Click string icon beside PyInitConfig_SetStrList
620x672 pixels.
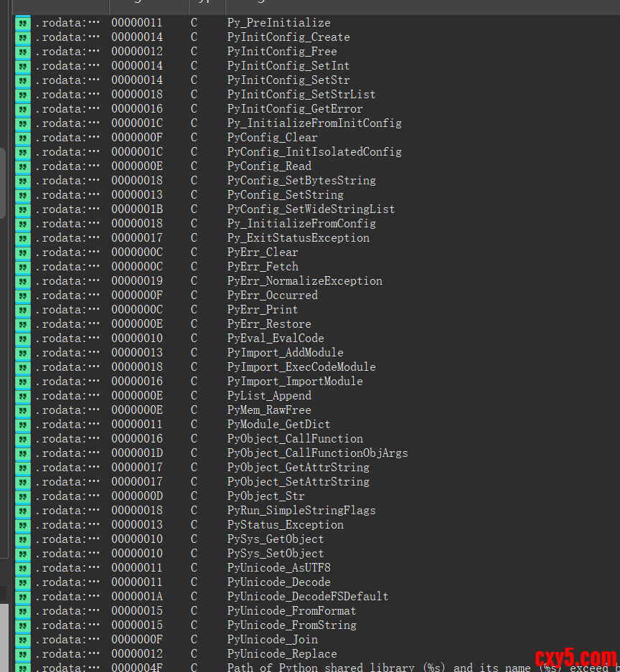pos(23,95)
